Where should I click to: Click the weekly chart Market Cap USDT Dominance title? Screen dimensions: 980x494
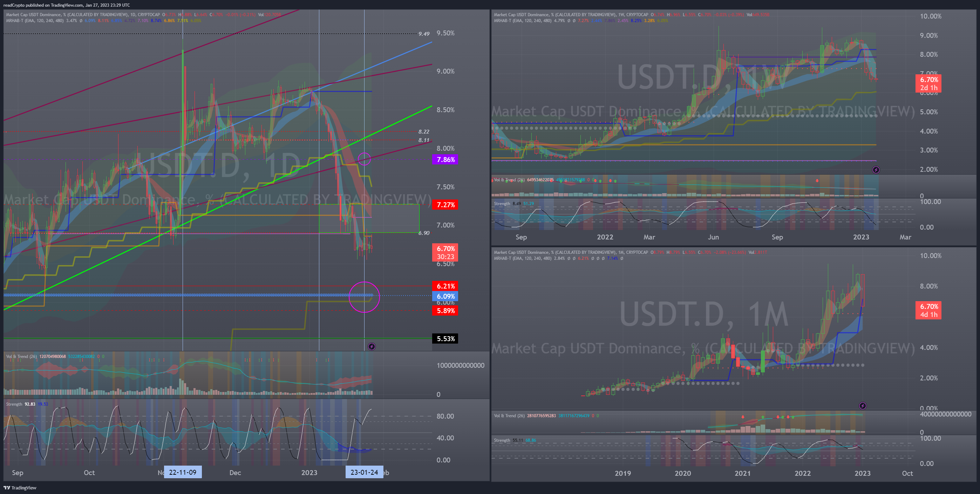click(x=571, y=14)
